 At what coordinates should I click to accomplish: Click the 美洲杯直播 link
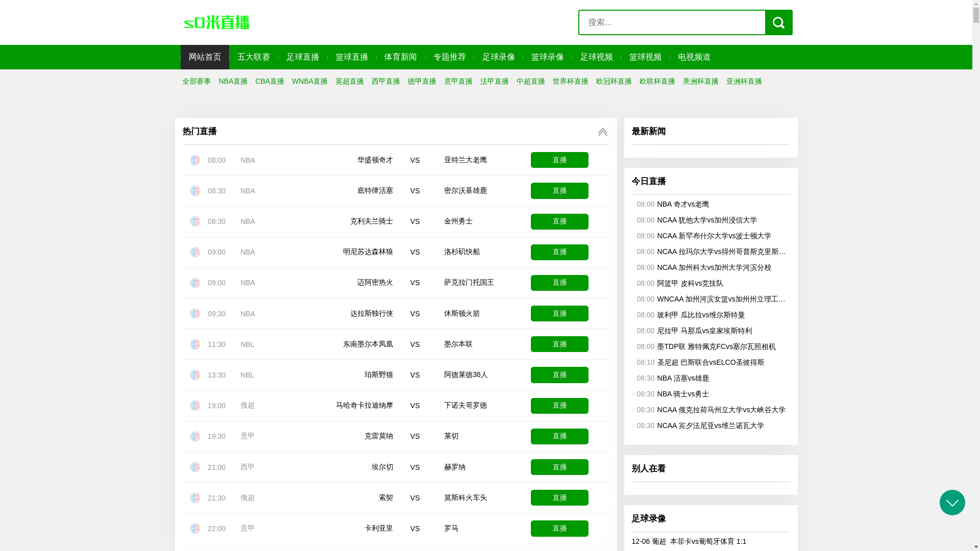coord(701,82)
